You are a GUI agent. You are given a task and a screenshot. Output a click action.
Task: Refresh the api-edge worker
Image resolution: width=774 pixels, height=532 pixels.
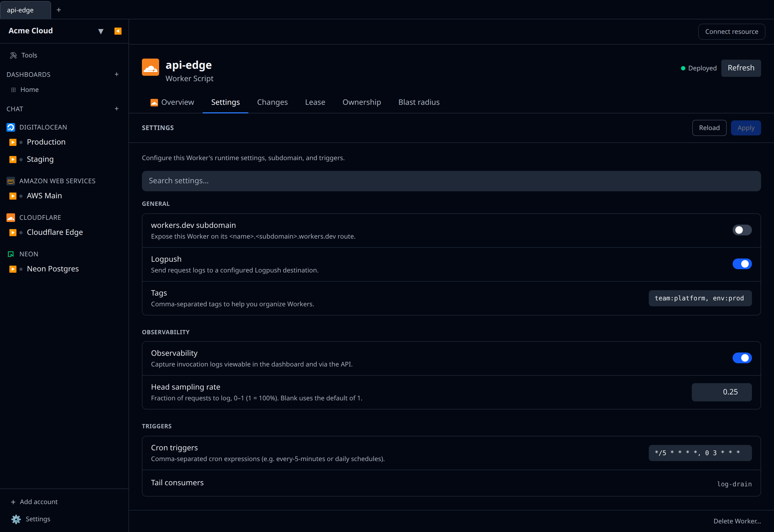741,68
